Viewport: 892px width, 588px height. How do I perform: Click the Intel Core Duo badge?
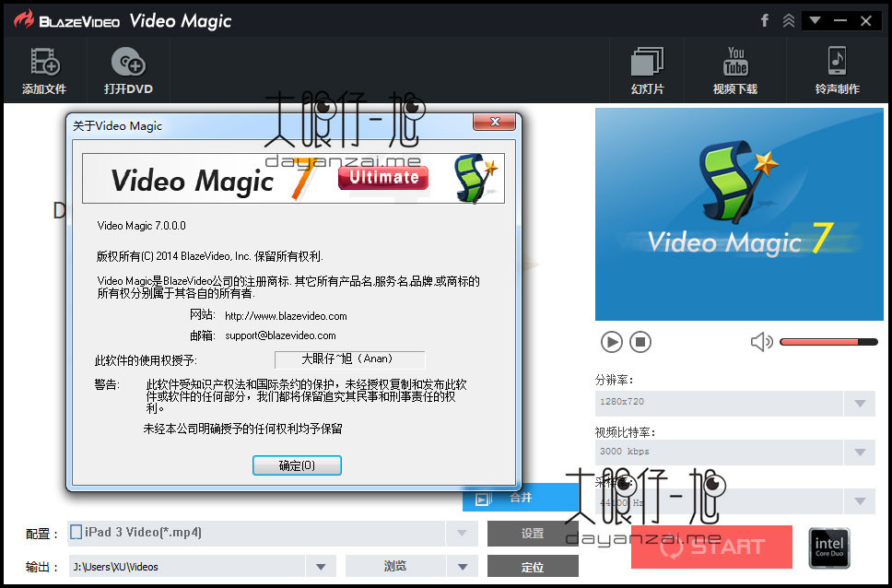point(829,547)
